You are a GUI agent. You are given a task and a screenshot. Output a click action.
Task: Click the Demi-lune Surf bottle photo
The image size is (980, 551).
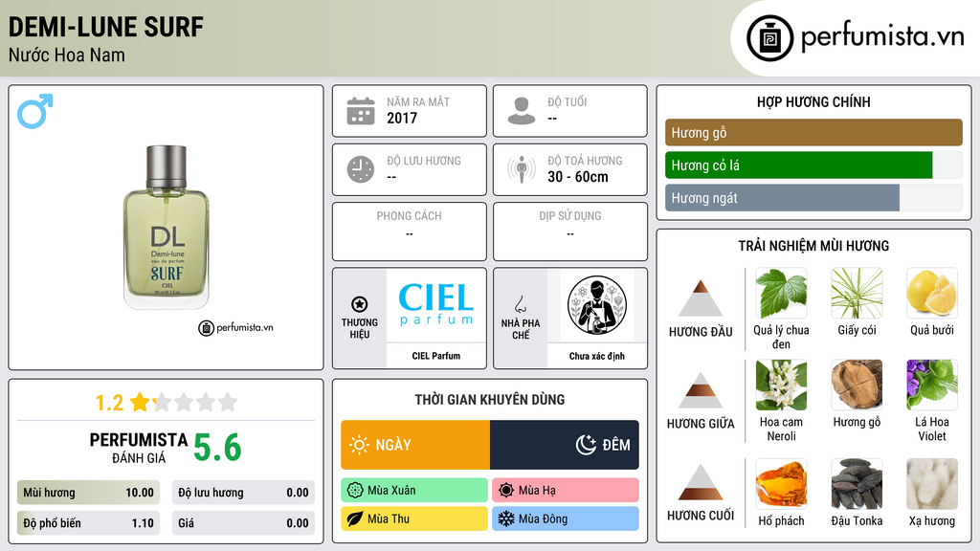tap(167, 228)
